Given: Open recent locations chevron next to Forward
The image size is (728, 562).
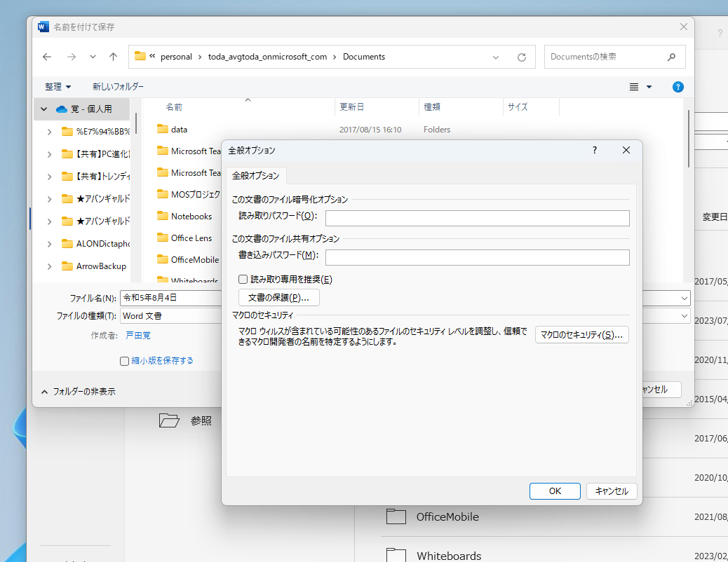Looking at the screenshot, I should coord(93,57).
